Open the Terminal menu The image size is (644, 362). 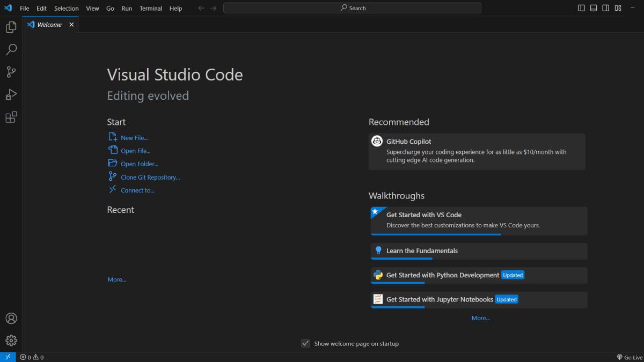151,8
